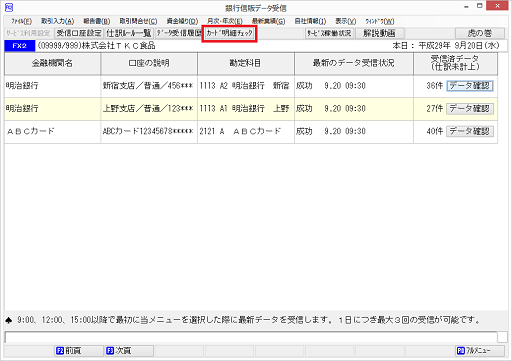Click the 27件 count value
The width and height of the screenshot is (512, 361).
point(435,109)
